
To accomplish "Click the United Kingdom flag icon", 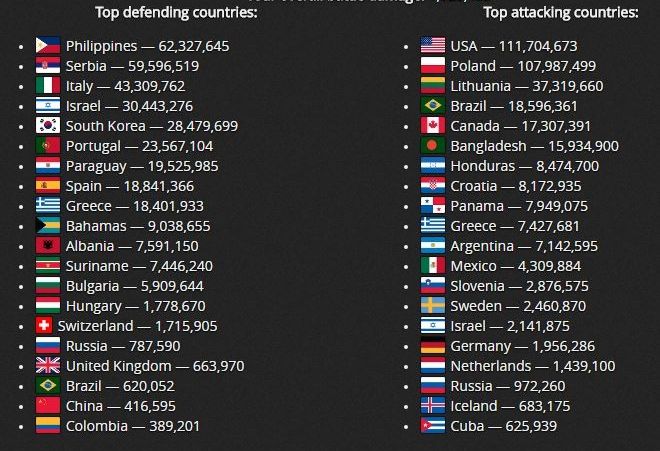I will pos(48,366).
